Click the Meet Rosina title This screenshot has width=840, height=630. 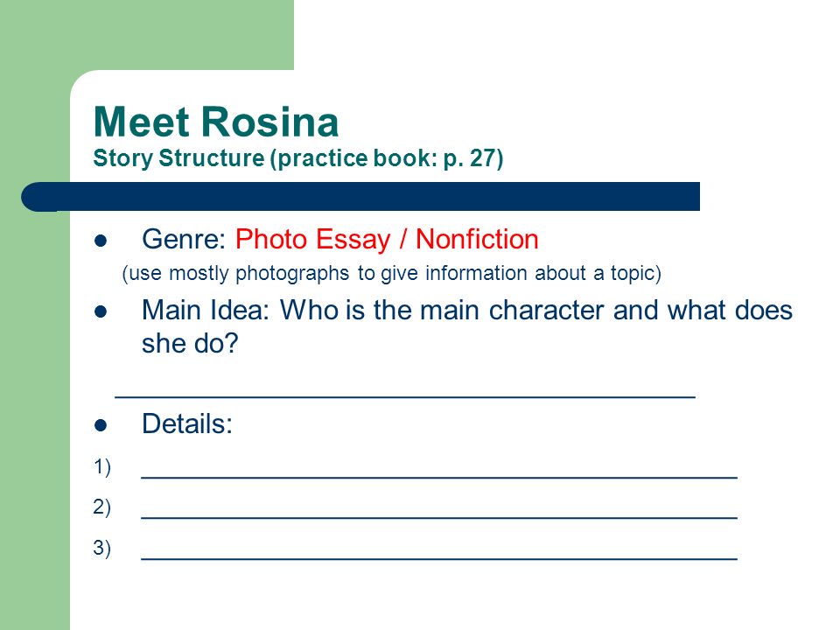tap(216, 122)
